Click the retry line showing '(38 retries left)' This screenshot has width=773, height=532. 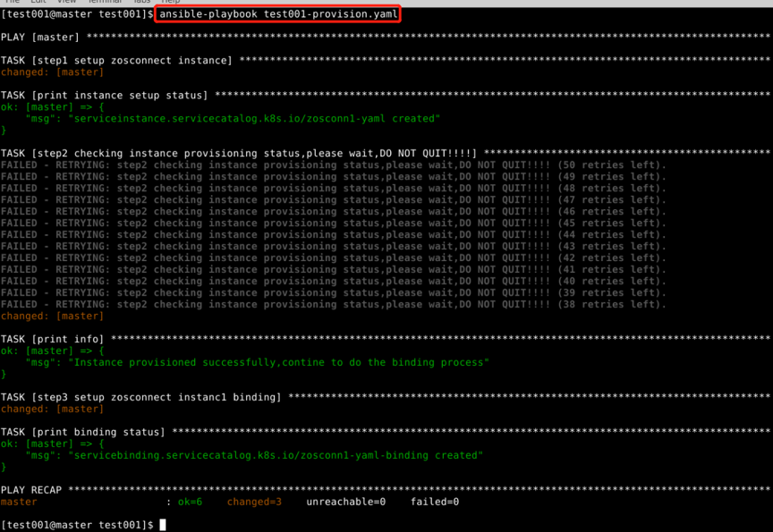pyautogui.click(x=333, y=304)
